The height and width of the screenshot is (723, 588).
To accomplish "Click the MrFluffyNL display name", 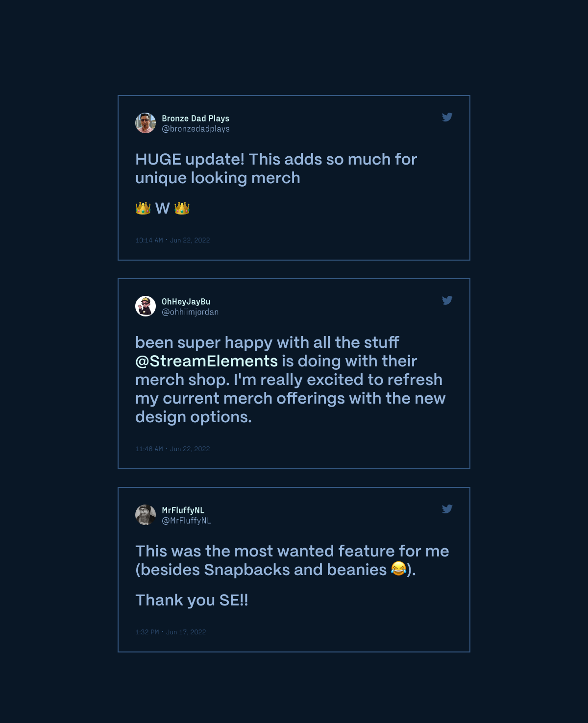I will (183, 510).
